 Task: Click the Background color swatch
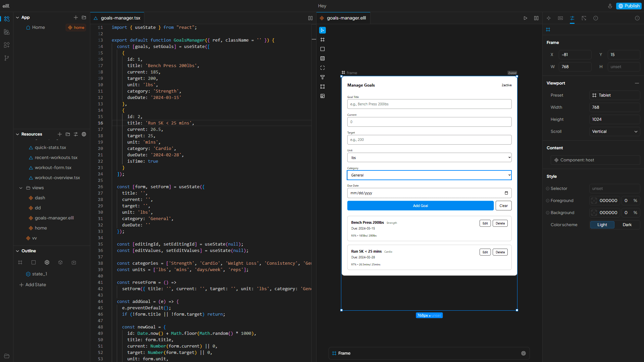(x=594, y=213)
